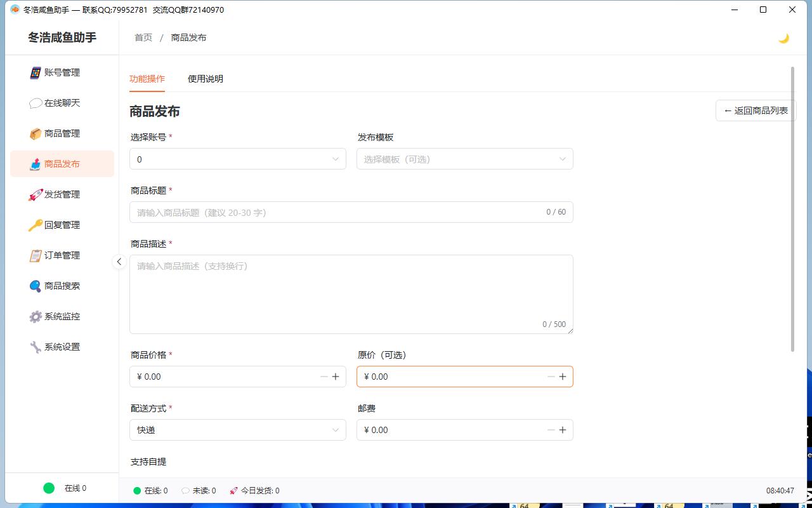Open 系统监控 gear item
The height and width of the screenshot is (508, 812).
click(x=62, y=316)
